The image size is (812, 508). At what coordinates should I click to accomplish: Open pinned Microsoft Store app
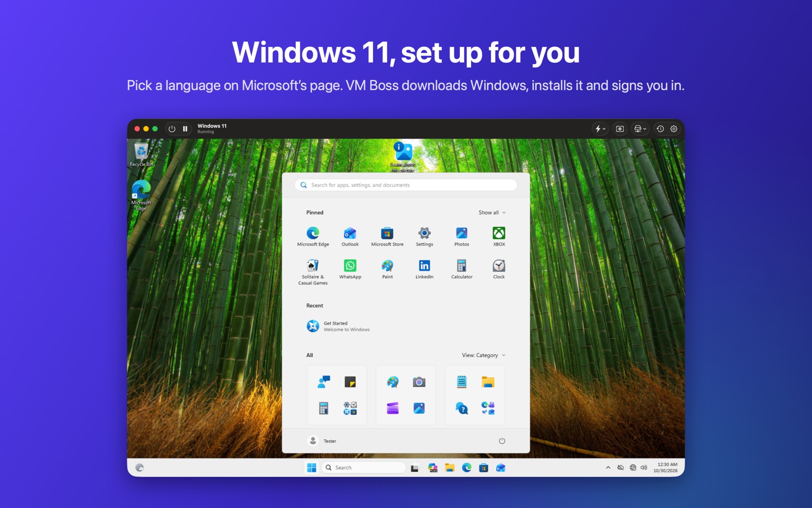click(387, 237)
